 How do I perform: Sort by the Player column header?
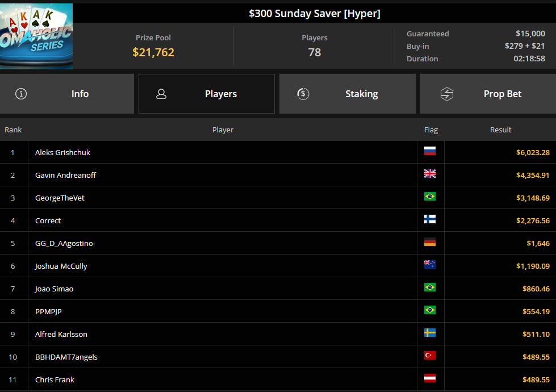[x=223, y=130]
